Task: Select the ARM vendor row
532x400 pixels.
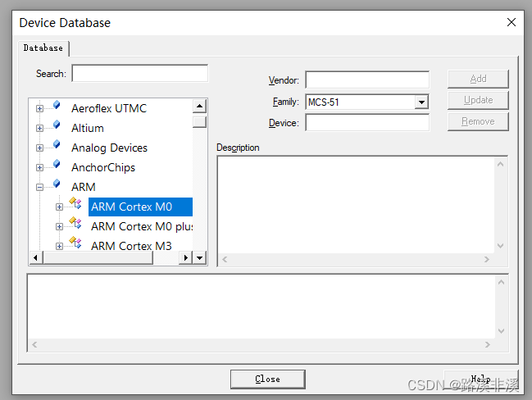Action: coord(83,187)
